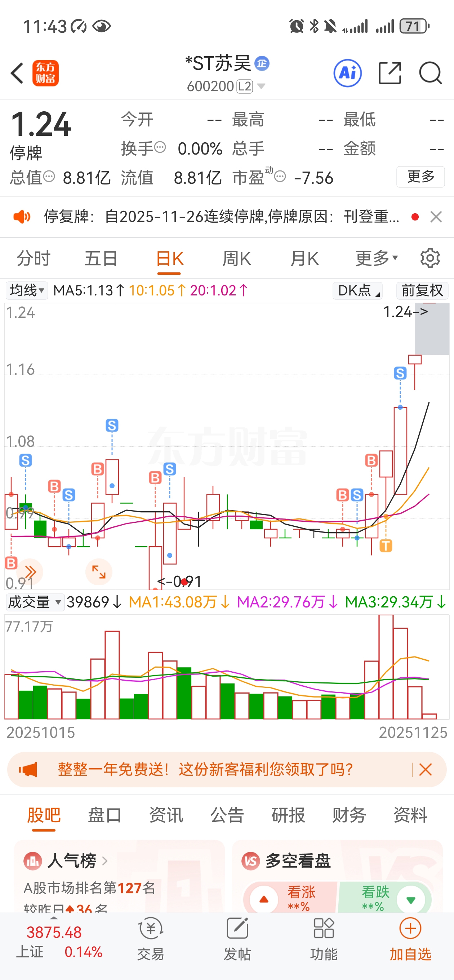454x980 pixels.
Task: Tap the megaphone promo icon
Action: 28,770
